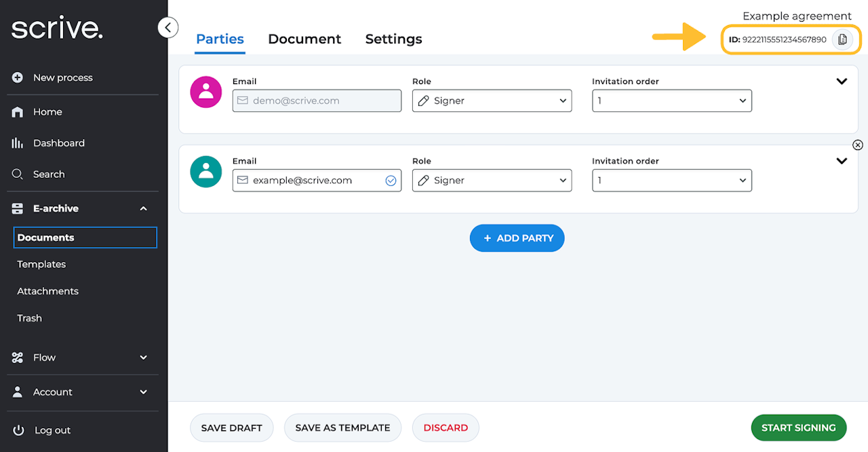Open Dashboard in the sidebar

[58, 143]
